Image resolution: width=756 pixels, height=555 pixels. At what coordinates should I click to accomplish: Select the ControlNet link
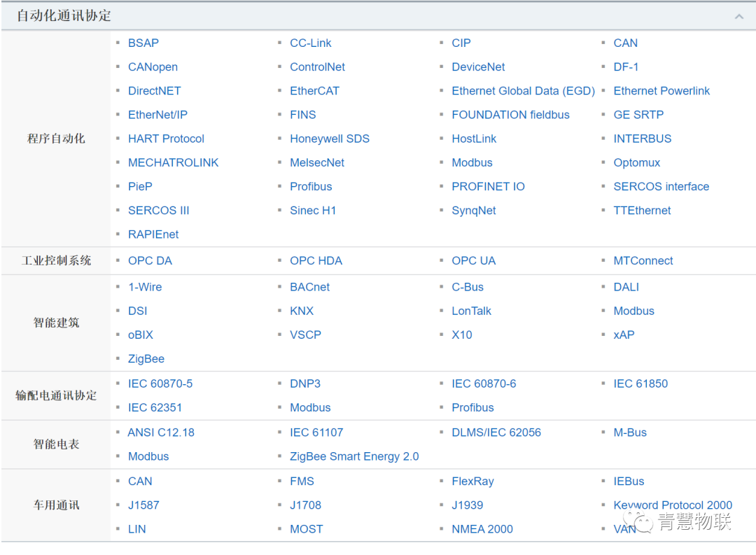click(317, 67)
